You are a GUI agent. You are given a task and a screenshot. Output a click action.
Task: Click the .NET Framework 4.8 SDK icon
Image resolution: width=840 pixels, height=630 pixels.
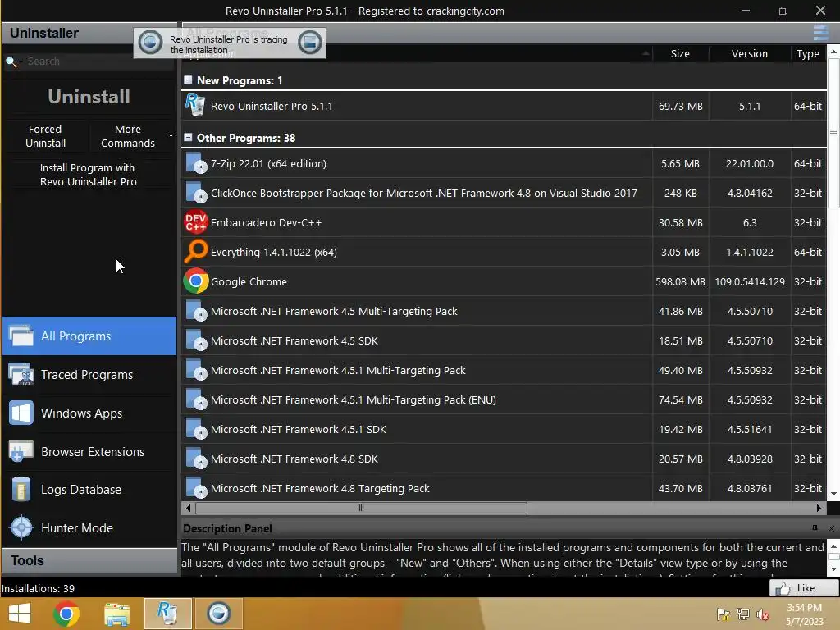pyautogui.click(x=196, y=458)
